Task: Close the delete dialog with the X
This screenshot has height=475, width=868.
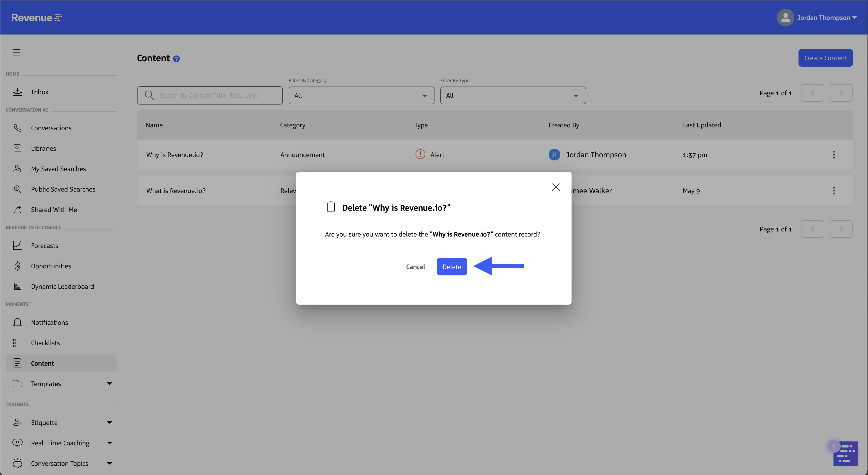Action: pyautogui.click(x=556, y=187)
